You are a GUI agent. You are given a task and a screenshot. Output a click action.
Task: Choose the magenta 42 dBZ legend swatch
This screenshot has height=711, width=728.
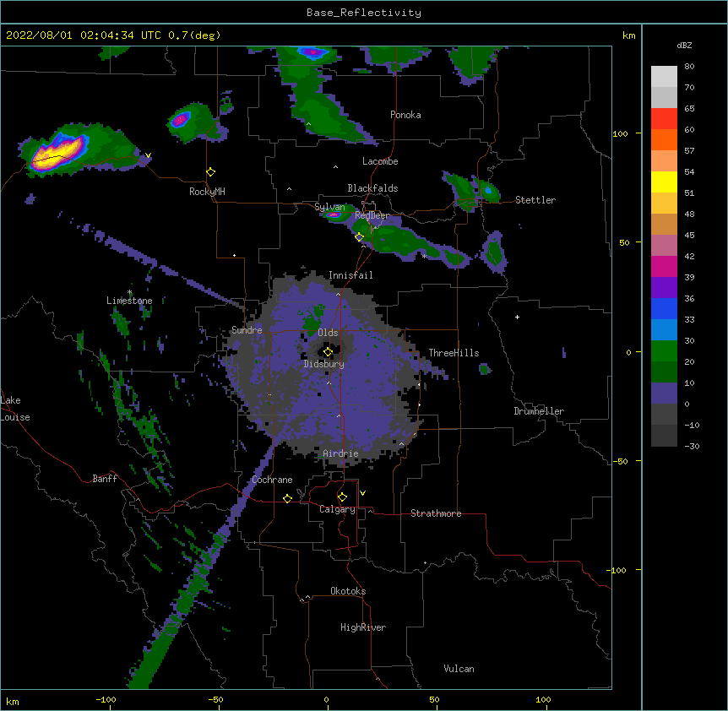[664, 266]
